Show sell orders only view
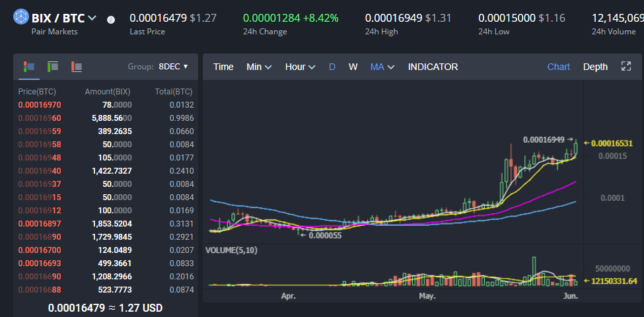 coord(77,66)
